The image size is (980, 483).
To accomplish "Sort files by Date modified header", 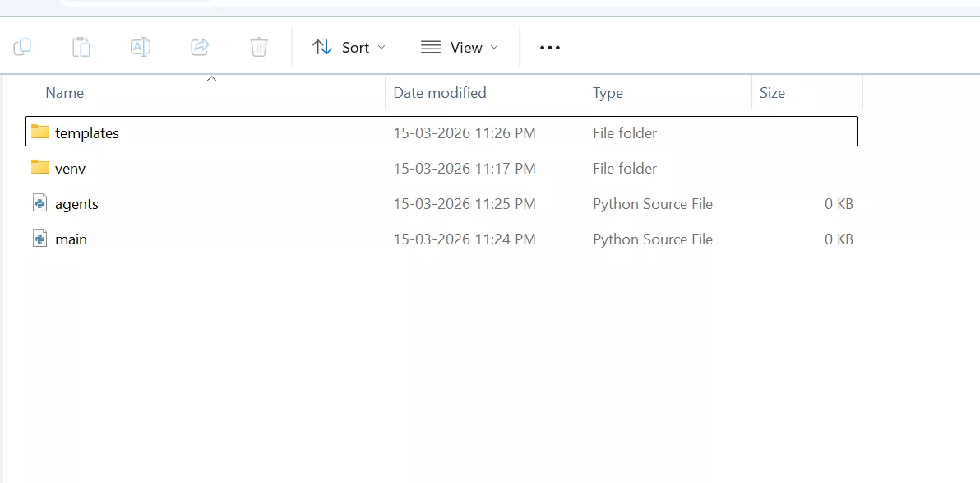I will 439,92.
